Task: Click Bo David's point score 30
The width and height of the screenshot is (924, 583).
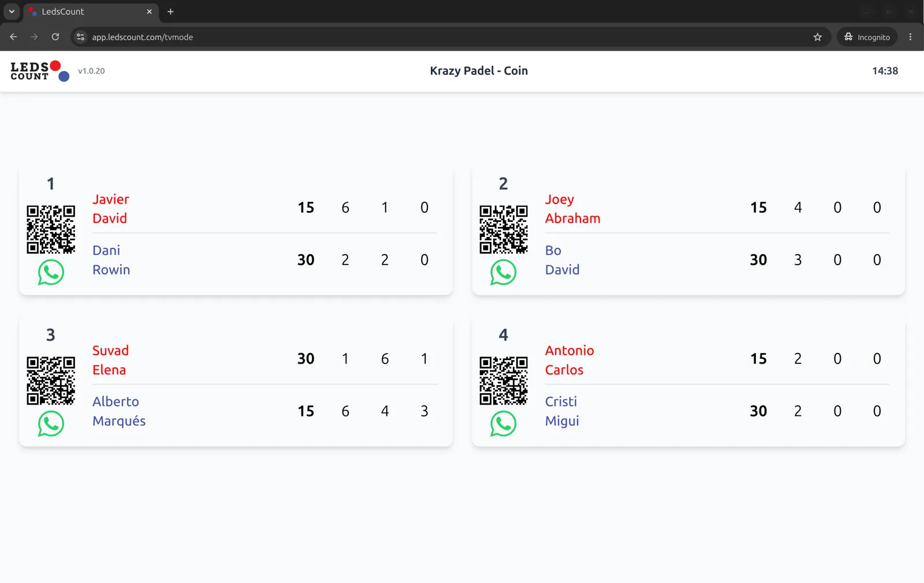Action: click(x=758, y=260)
